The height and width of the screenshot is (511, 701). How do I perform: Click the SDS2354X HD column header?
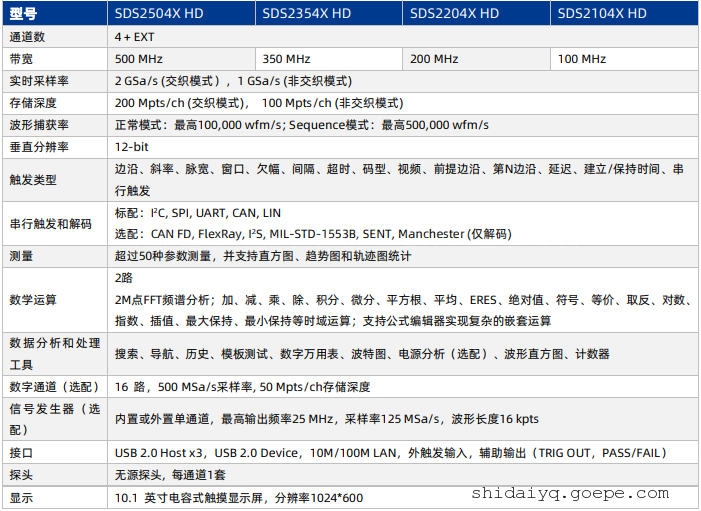tap(306, 13)
